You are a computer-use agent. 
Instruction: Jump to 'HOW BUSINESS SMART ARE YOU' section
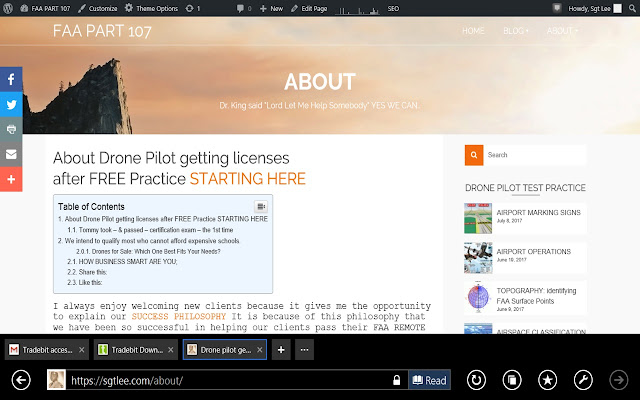coord(122,262)
